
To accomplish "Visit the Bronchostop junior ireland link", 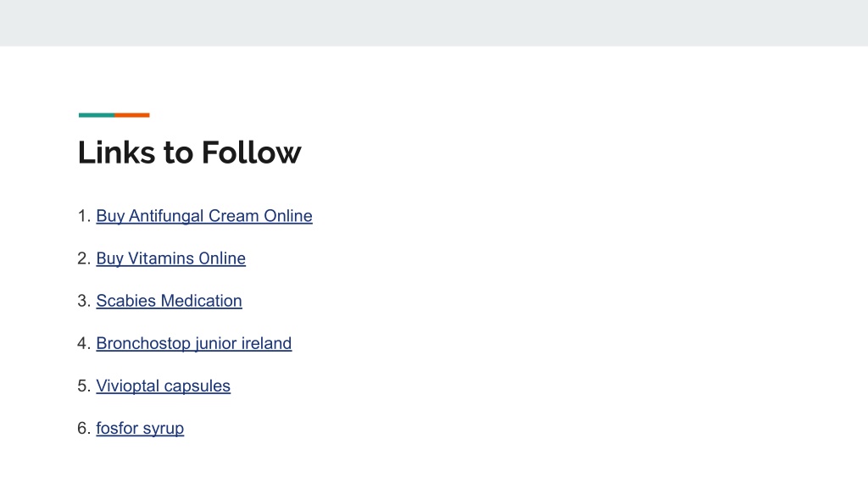I will tap(194, 344).
